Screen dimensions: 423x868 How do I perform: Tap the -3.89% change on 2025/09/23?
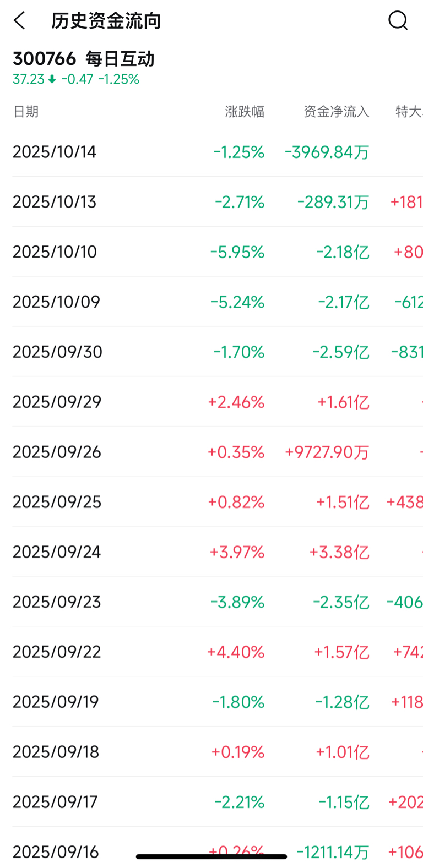(x=237, y=602)
